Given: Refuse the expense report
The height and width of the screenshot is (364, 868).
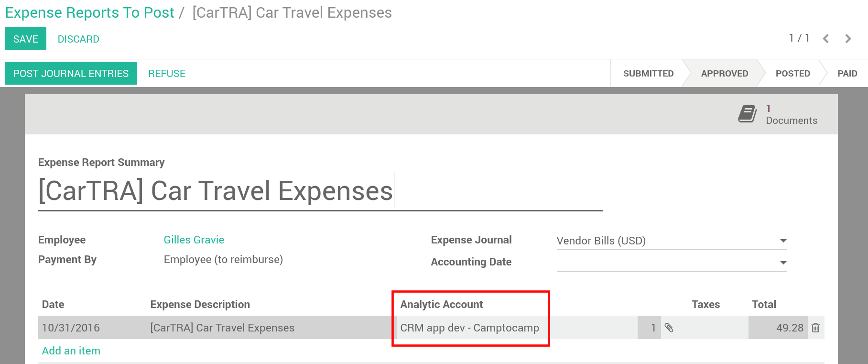Looking at the screenshot, I should [x=167, y=74].
